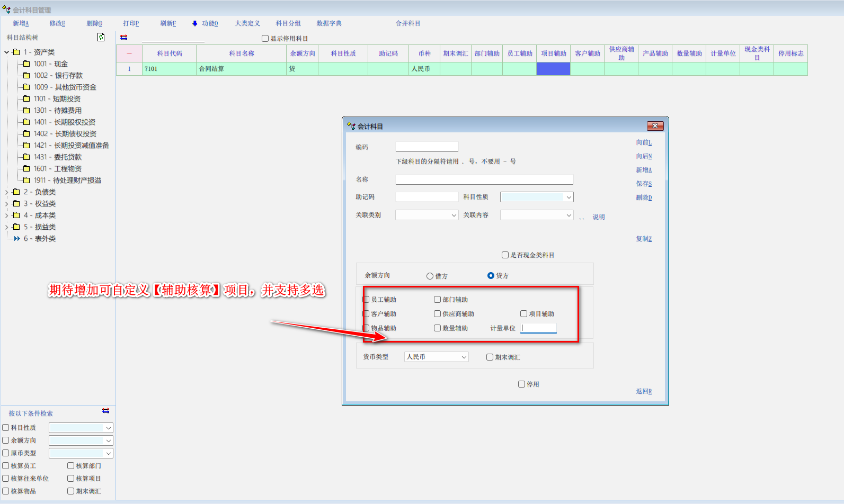Click the folder icon for 1001 - 现金
This screenshot has height=504, width=844.
(x=26, y=64)
